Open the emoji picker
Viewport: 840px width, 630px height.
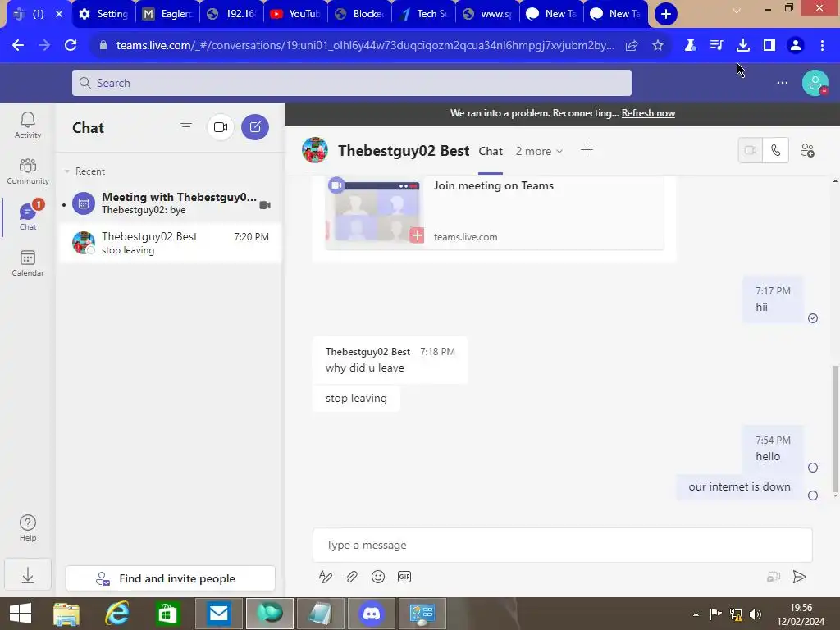[377, 577]
